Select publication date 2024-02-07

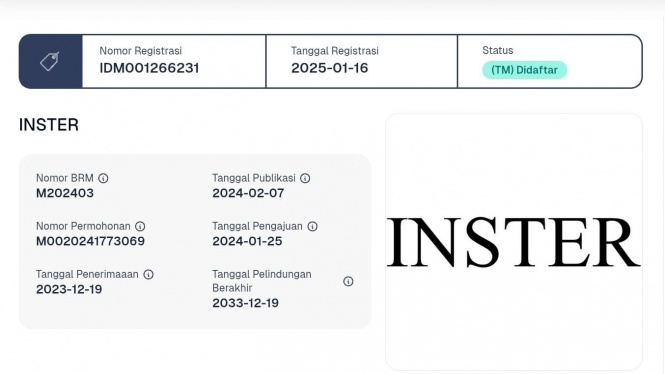coord(248,193)
